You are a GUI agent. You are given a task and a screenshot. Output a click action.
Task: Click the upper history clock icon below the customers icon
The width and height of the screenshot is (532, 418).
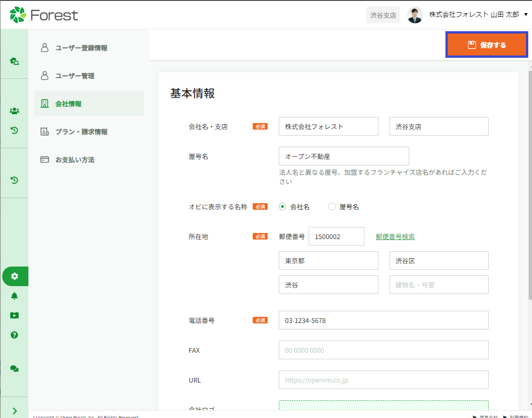14,130
